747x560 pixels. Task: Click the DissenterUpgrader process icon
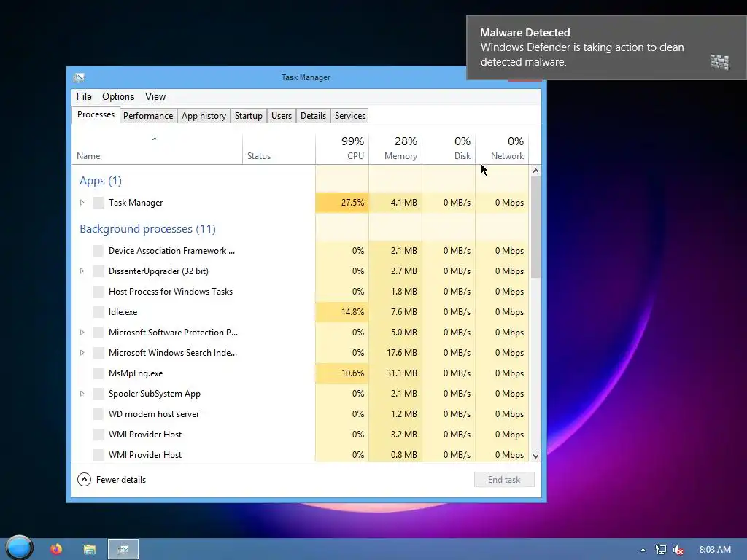point(98,271)
